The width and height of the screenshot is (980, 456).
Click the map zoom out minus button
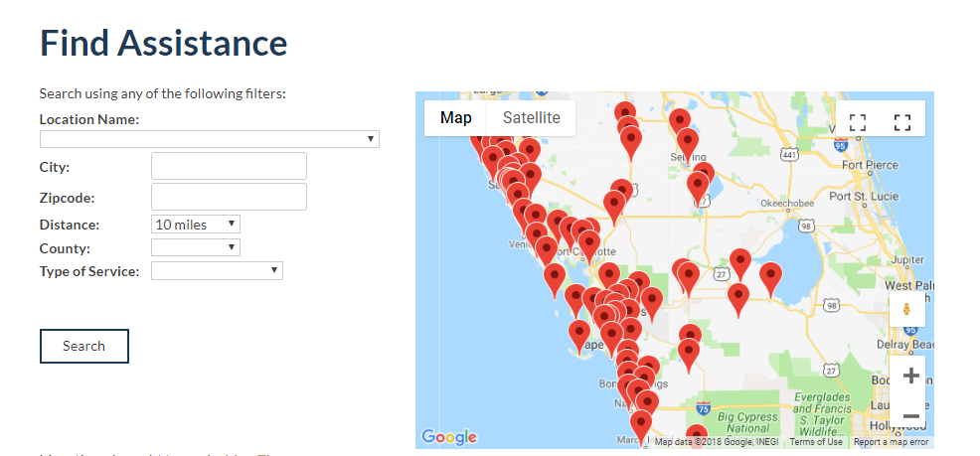point(910,416)
